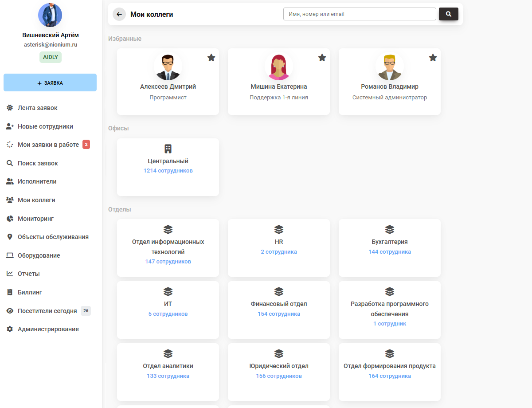This screenshot has width=532, height=408.
Task: Select Мои заявки в работе menu item
Action: coord(48,145)
